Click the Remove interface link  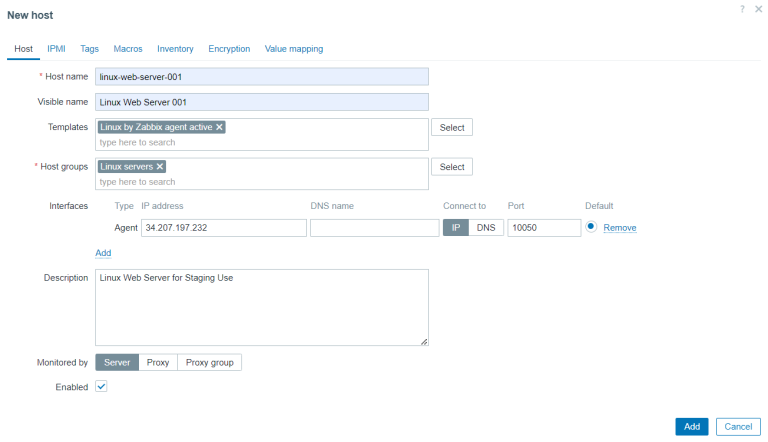pyautogui.click(x=620, y=228)
